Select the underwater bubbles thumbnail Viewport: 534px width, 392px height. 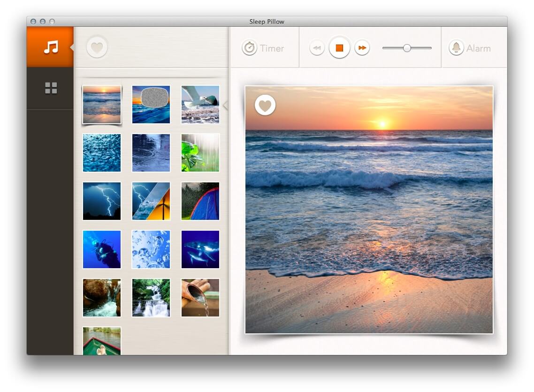pyautogui.click(x=151, y=249)
